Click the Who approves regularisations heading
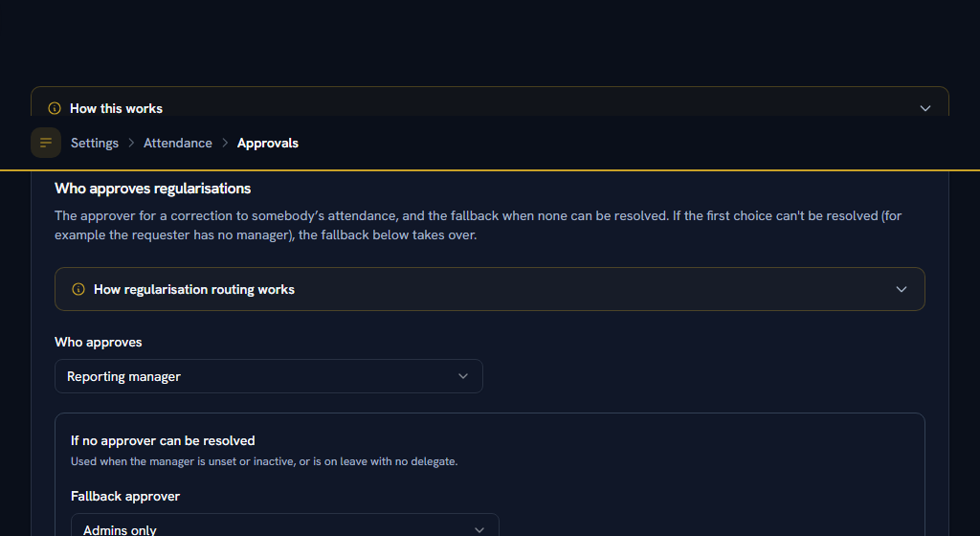The width and height of the screenshot is (980, 536). coord(152,189)
